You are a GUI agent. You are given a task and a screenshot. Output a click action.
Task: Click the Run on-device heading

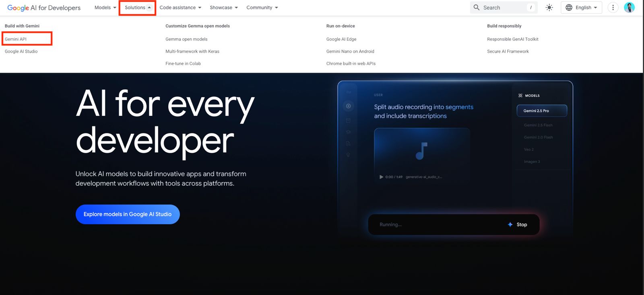(x=341, y=26)
